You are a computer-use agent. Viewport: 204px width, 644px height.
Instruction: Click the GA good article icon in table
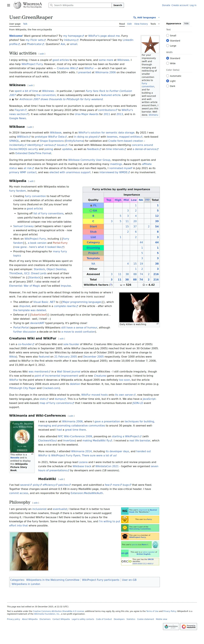point(91,211)
